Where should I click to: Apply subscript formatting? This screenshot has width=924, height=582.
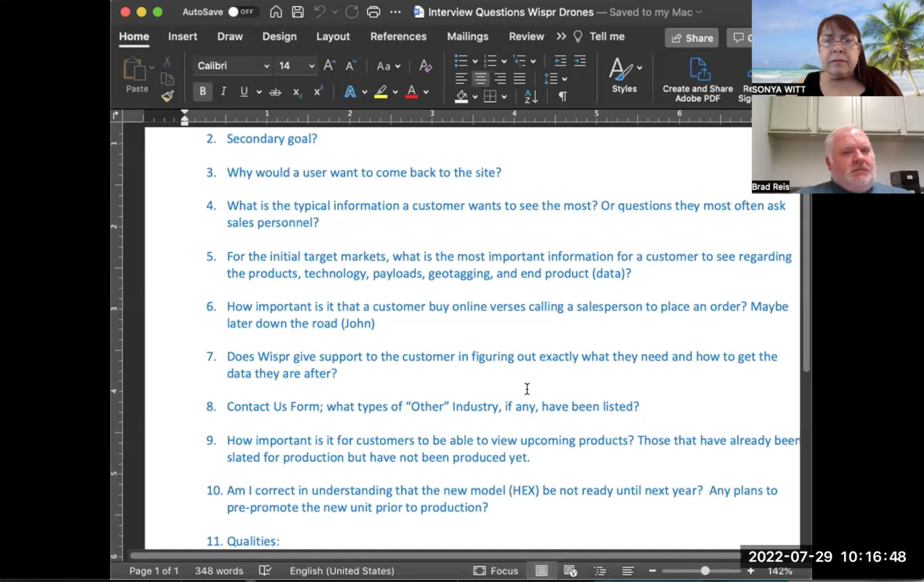click(297, 92)
